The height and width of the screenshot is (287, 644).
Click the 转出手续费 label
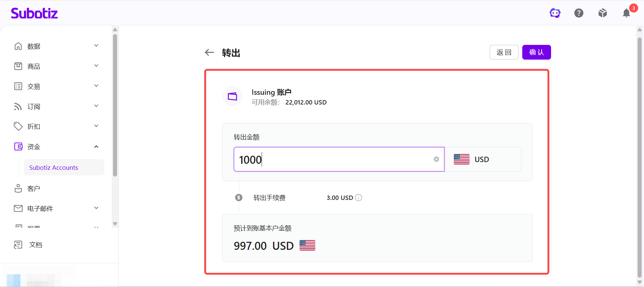[269, 198]
